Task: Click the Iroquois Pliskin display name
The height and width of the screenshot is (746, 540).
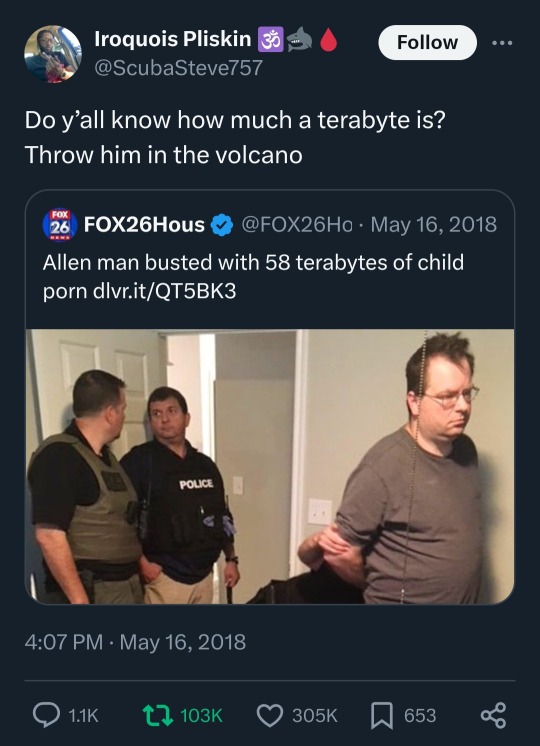Action: [173, 39]
